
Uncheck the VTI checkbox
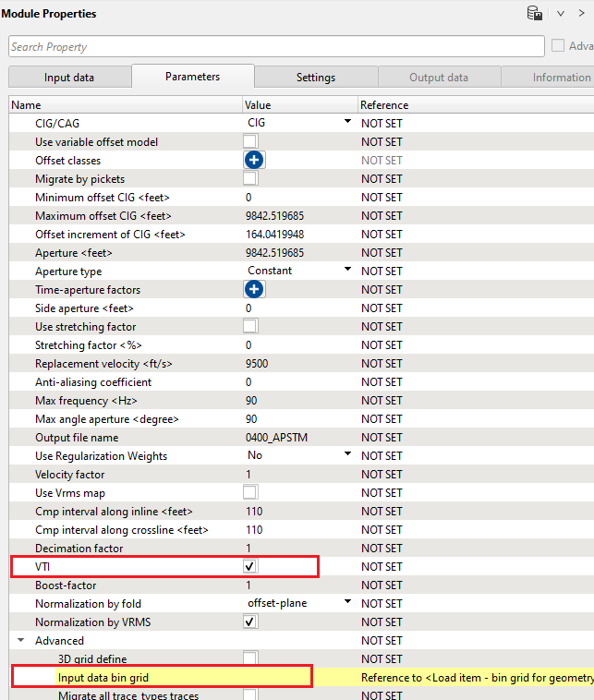tap(250, 566)
